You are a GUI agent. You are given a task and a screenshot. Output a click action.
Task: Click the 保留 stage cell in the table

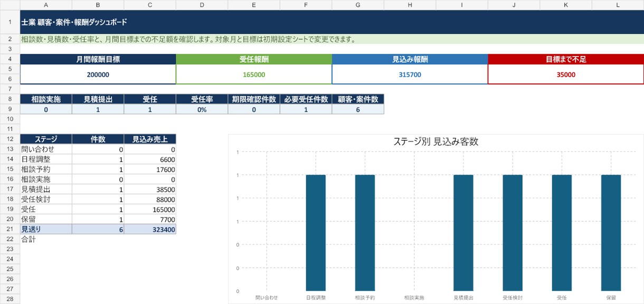[x=46, y=220]
